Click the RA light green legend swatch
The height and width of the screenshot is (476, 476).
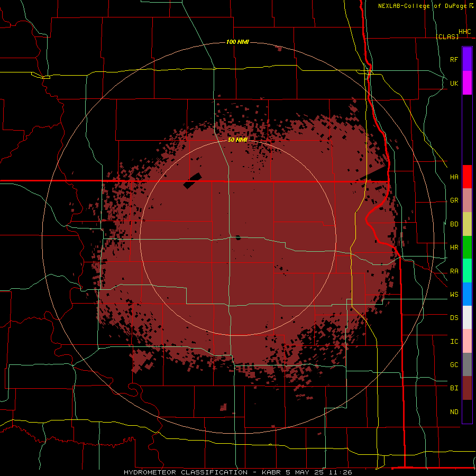pos(467,271)
